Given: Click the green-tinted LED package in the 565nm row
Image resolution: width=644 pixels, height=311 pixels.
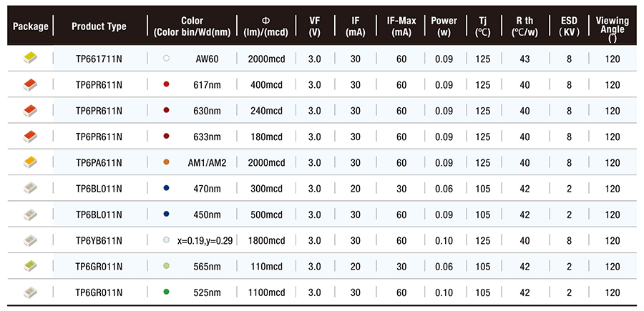Looking at the screenshot, I should [x=31, y=266].
